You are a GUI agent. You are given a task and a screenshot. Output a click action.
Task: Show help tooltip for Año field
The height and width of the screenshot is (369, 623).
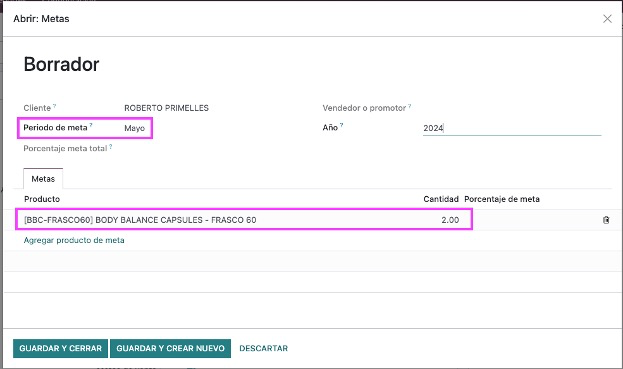pyautogui.click(x=341, y=126)
